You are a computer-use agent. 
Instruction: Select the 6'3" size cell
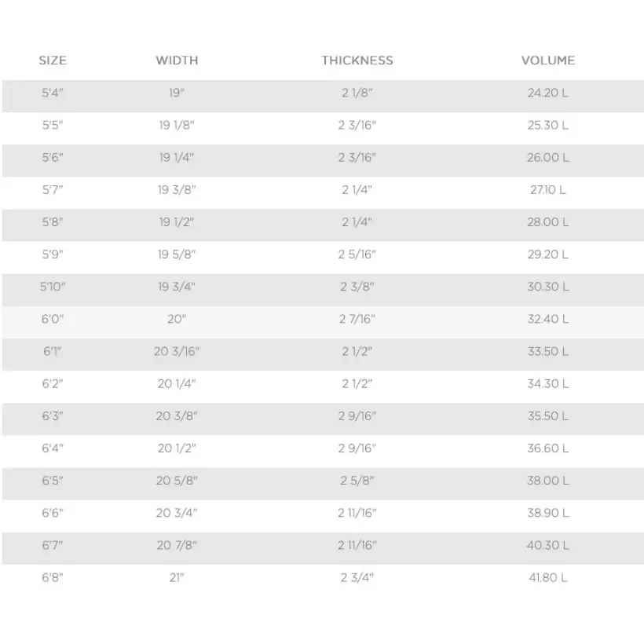pyautogui.click(x=53, y=416)
